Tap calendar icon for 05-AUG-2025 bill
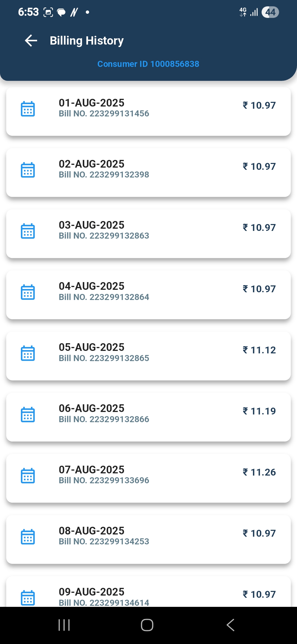Viewport: 297px width, 644px height. point(28,353)
